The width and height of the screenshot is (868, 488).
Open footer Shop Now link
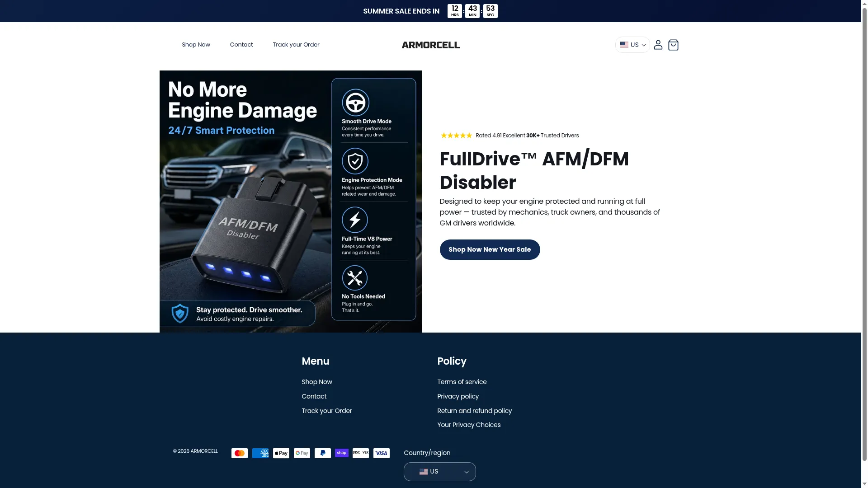(317, 382)
